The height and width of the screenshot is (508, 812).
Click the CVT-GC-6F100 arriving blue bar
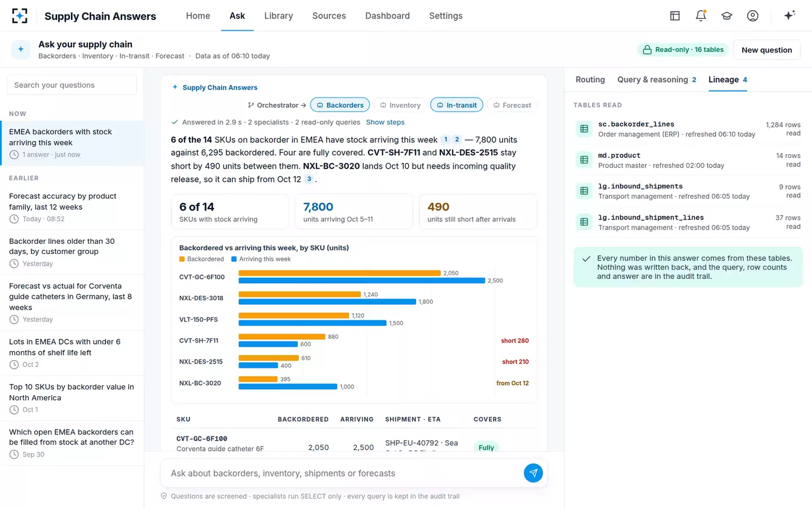coord(362,281)
